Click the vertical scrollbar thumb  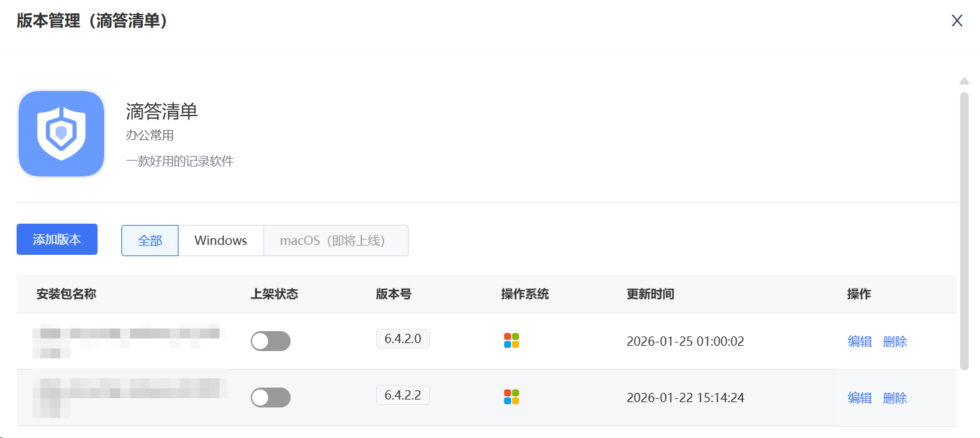[964, 229]
